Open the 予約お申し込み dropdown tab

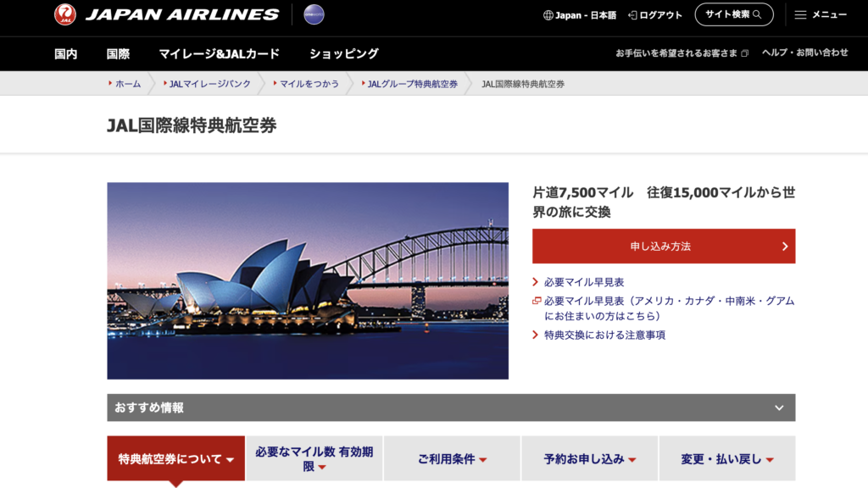589,459
